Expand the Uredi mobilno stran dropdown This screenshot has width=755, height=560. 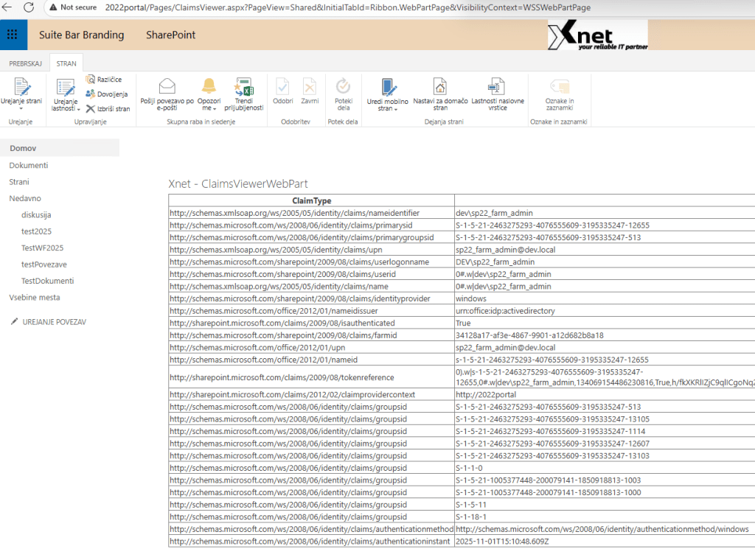coord(388,108)
